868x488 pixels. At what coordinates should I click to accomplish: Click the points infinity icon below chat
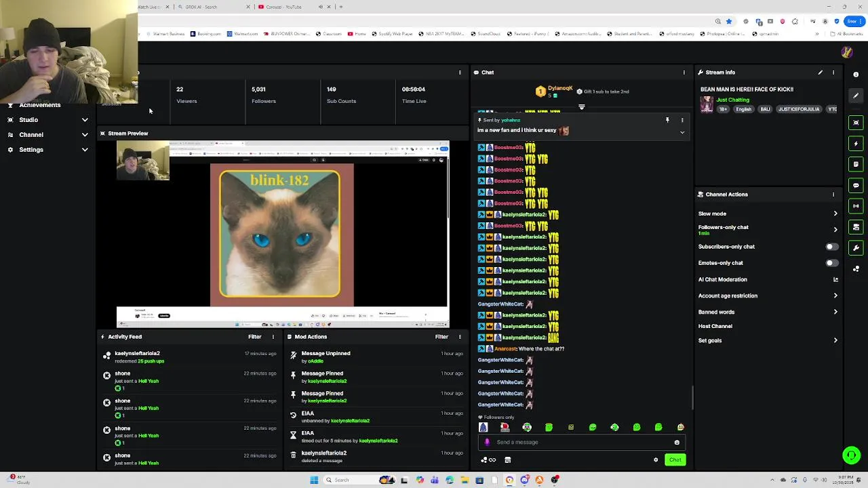coord(488,460)
